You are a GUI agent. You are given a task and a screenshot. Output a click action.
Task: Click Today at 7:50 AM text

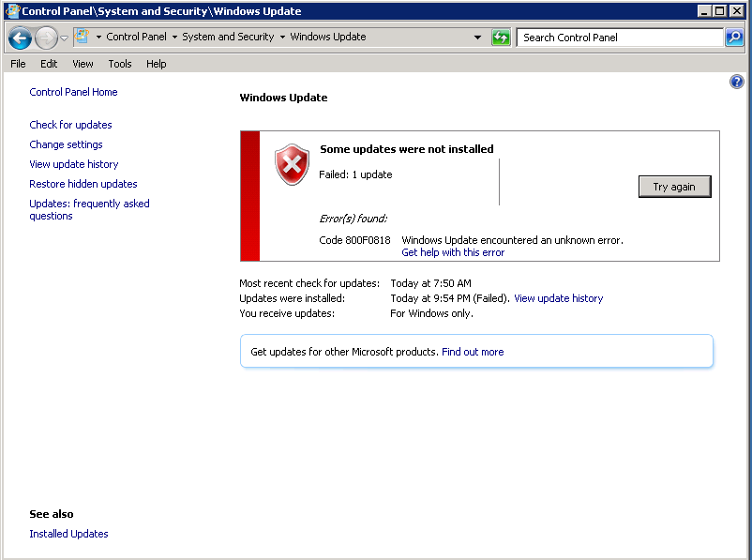(x=430, y=283)
